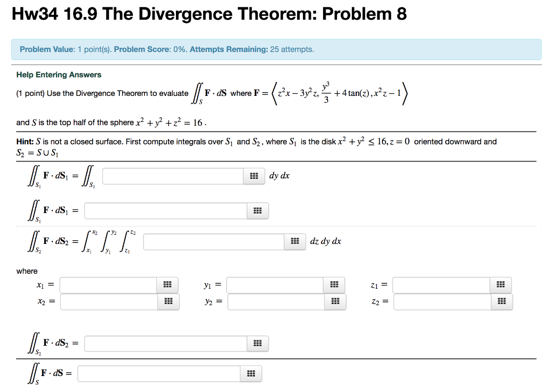Open the equation editor next to the y1 field
Viewport: 546px width, 392px height.
point(334,285)
